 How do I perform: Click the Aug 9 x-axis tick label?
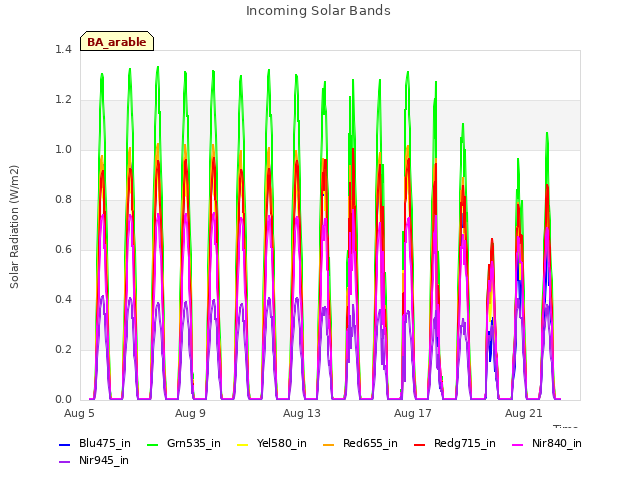190,413
